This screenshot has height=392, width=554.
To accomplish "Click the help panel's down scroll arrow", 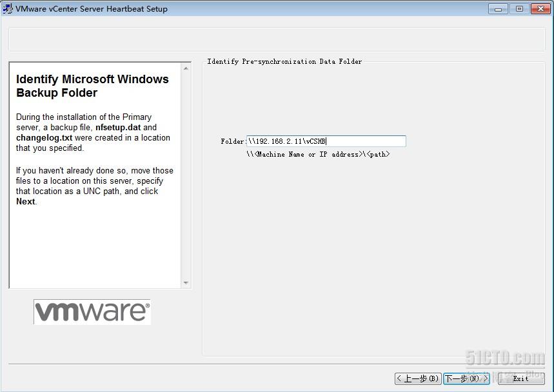I will pyautogui.click(x=186, y=283).
